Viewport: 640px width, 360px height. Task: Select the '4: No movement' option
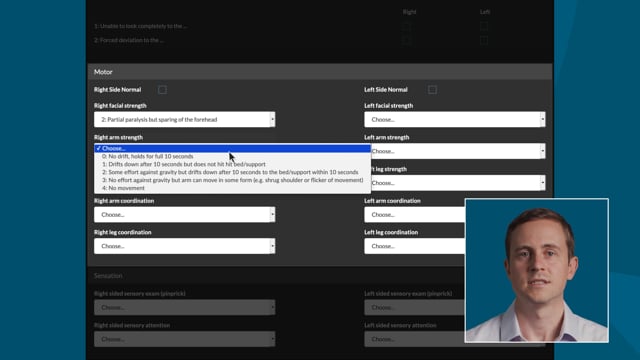point(233,188)
